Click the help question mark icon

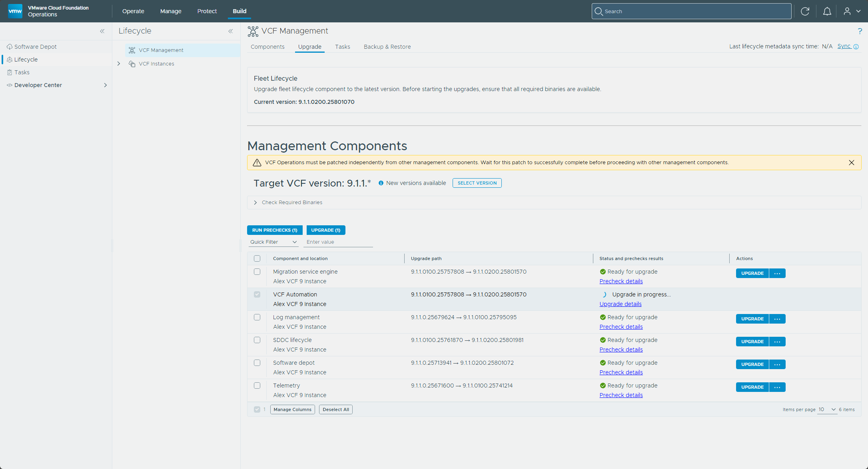tap(860, 31)
